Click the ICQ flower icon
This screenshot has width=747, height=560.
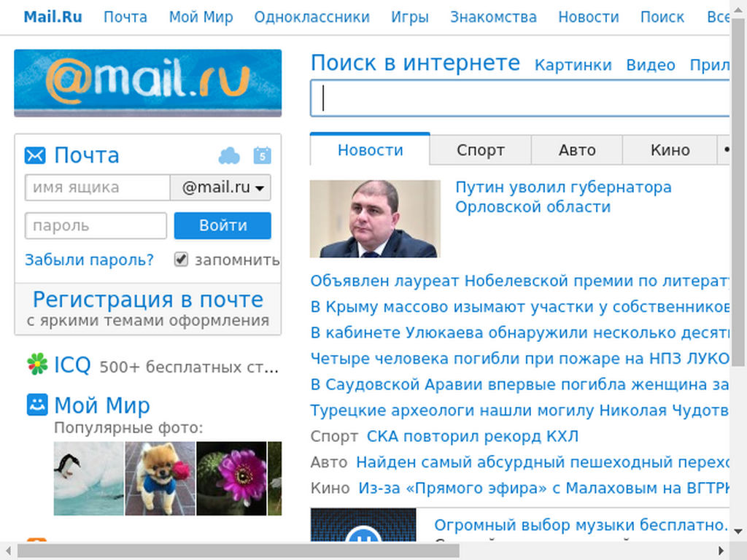(x=37, y=365)
